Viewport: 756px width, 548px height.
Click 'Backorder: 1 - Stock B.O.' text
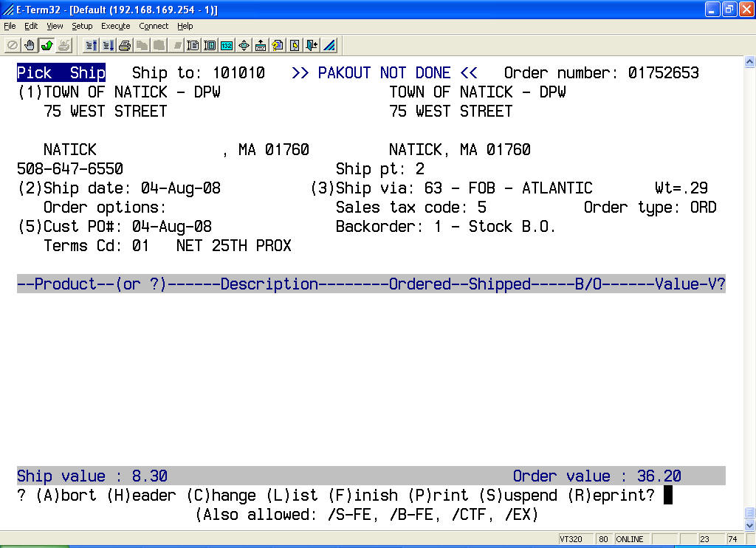(445, 226)
